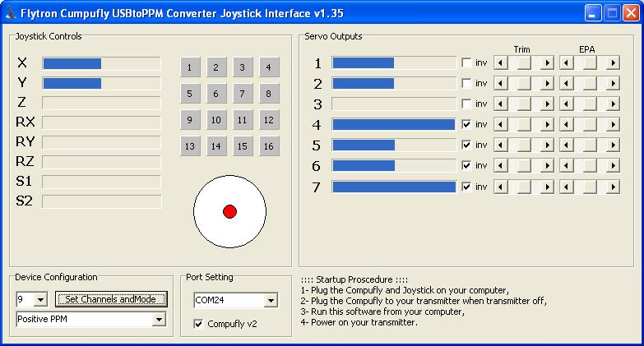The height and width of the screenshot is (346, 644).
Task: Uncheck inv for servo output 7
Action: point(466,187)
